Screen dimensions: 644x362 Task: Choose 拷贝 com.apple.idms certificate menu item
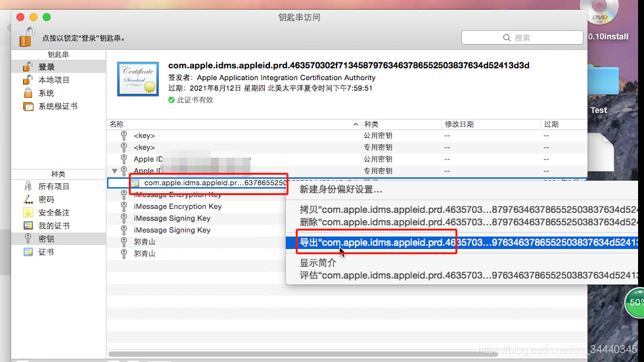[462, 210]
